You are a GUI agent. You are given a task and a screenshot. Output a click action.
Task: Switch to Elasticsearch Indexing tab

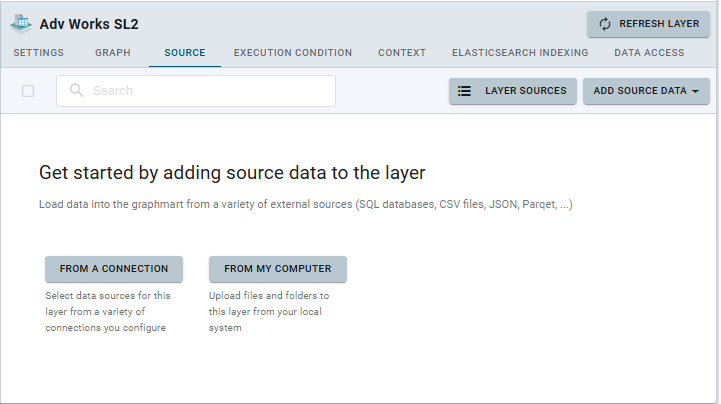click(x=520, y=53)
